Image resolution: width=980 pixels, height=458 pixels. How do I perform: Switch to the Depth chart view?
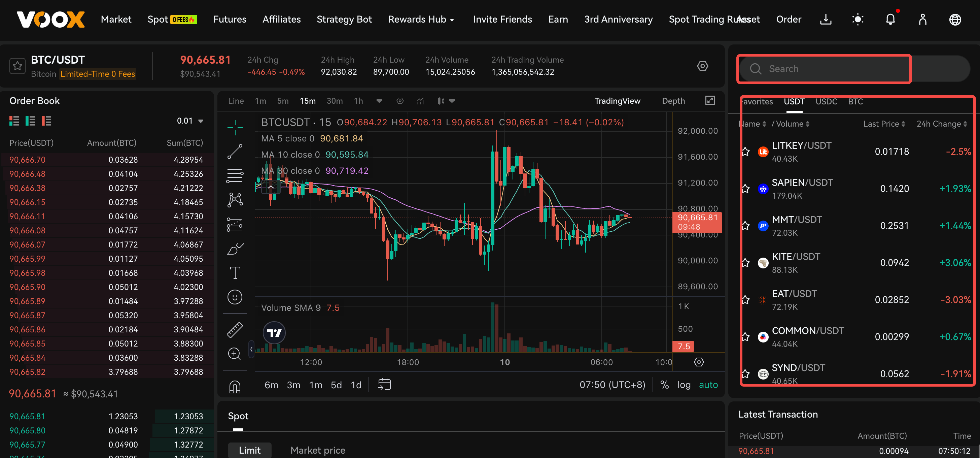click(673, 101)
